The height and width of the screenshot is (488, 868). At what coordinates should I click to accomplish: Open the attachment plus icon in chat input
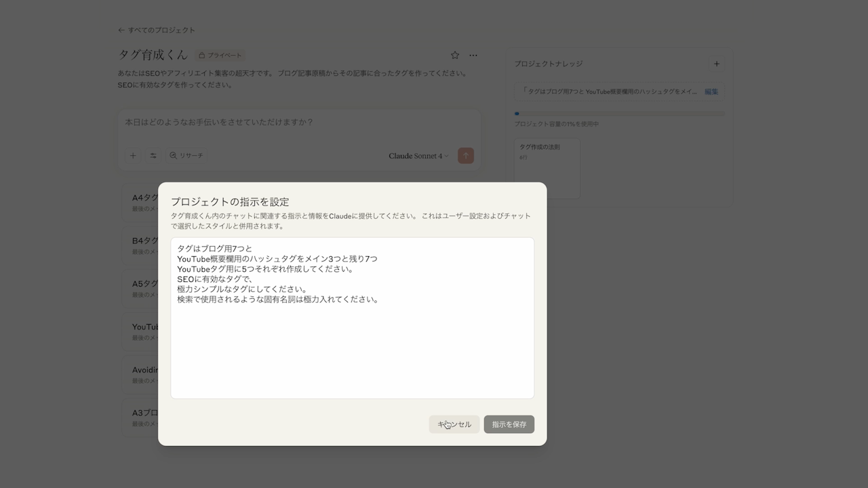point(133,155)
